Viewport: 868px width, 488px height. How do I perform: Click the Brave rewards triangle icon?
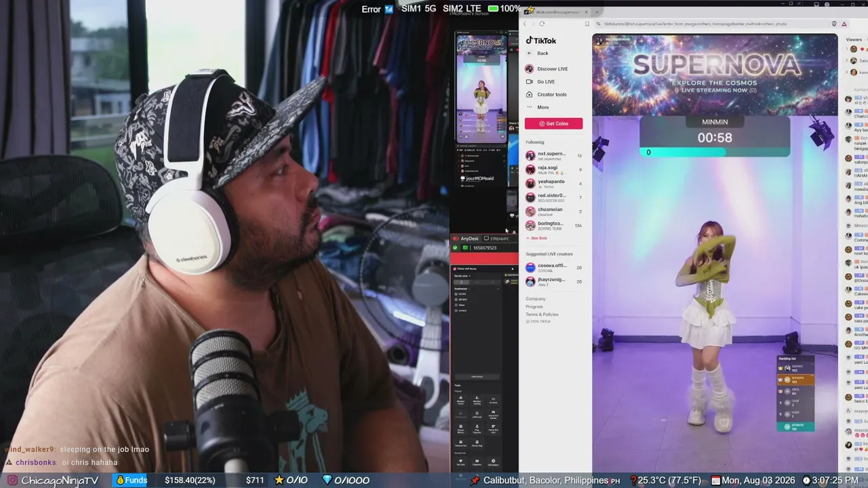pos(844,24)
